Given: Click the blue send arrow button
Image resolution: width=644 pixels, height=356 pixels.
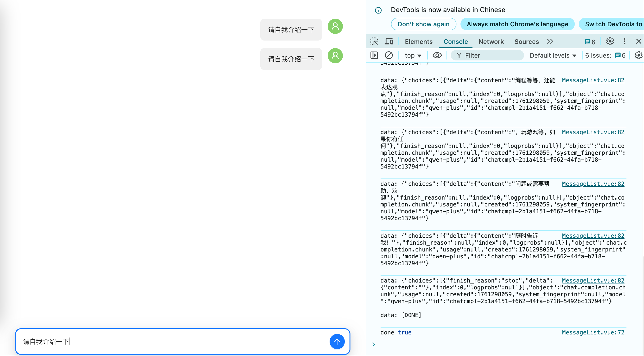Looking at the screenshot, I should point(337,341).
